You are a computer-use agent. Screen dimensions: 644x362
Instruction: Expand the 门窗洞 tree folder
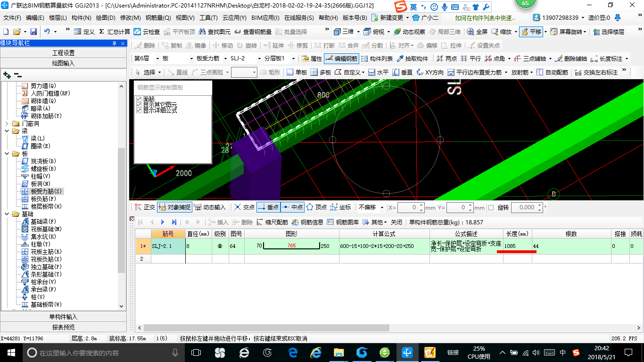pos(7,123)
